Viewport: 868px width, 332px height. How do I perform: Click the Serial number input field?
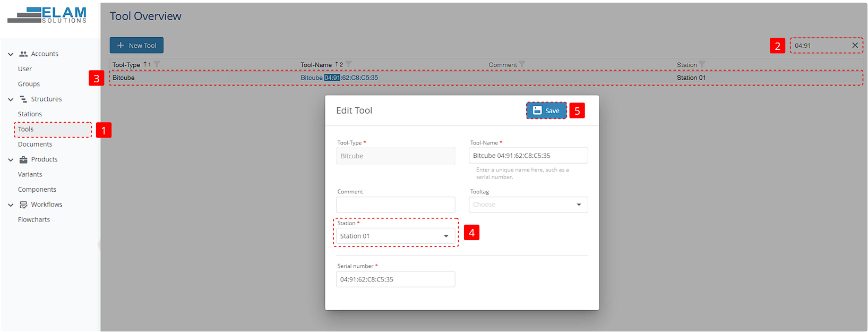point(396,279)
